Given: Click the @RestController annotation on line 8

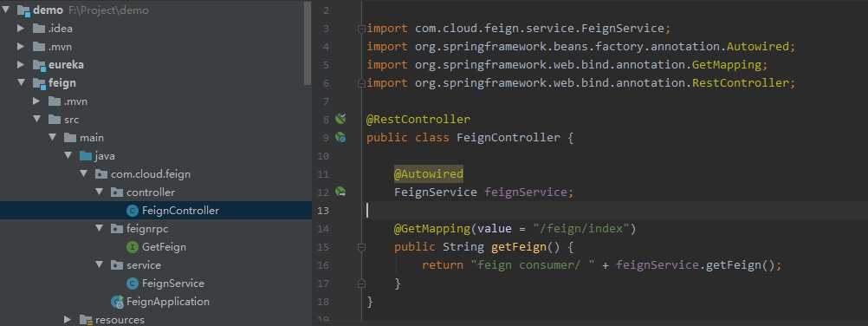Looking at the screenshot, I should click(418, 119).
